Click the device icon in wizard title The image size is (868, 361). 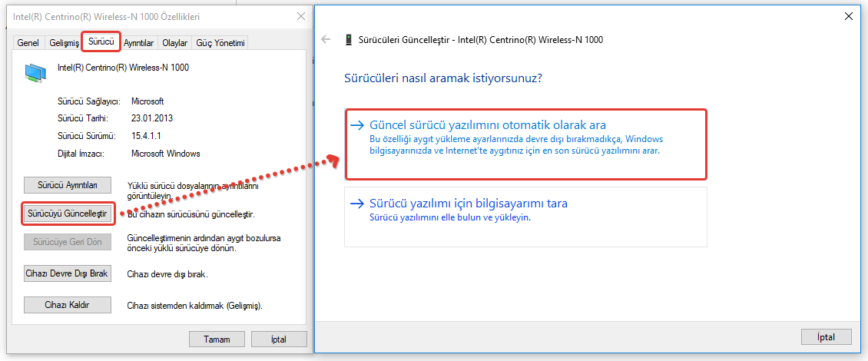pos(349,39)
